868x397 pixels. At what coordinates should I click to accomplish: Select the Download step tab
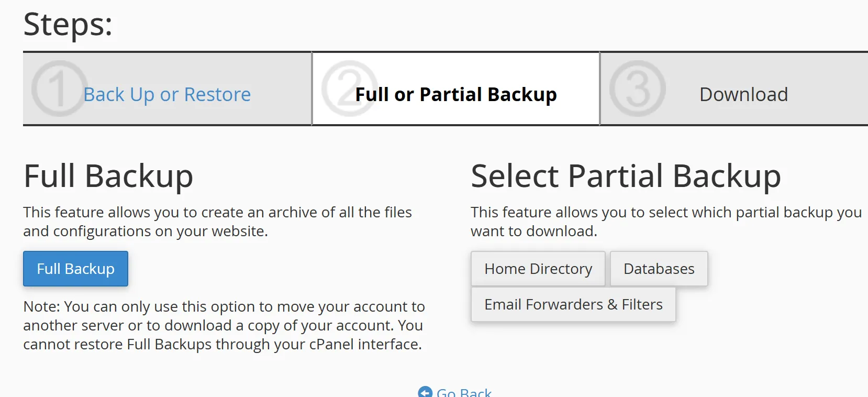point(735,89)
